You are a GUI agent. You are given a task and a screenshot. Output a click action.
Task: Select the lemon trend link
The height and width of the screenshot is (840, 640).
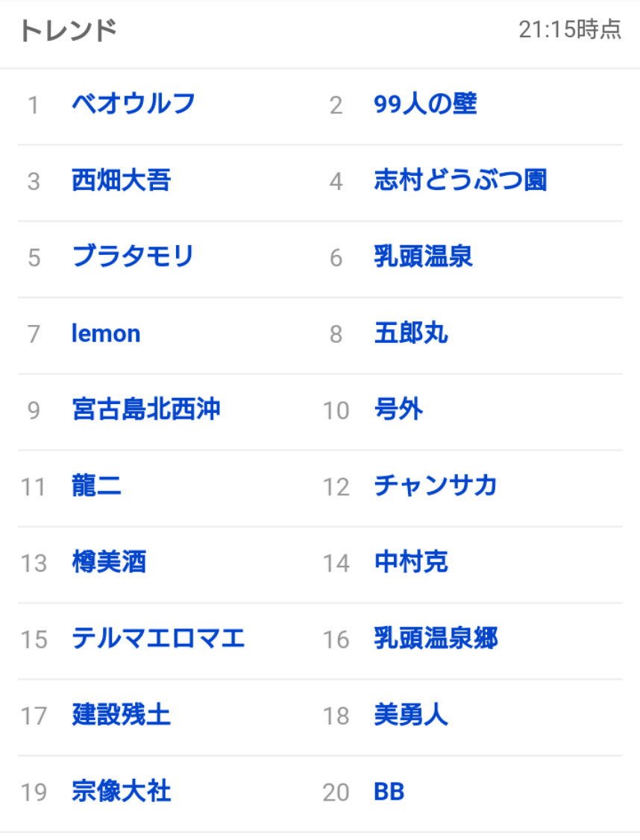point(106,334)
